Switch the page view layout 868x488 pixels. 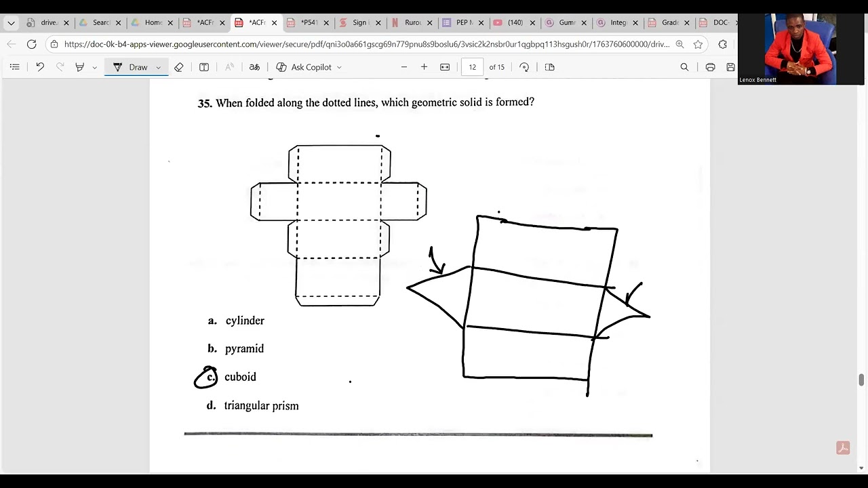550,67
